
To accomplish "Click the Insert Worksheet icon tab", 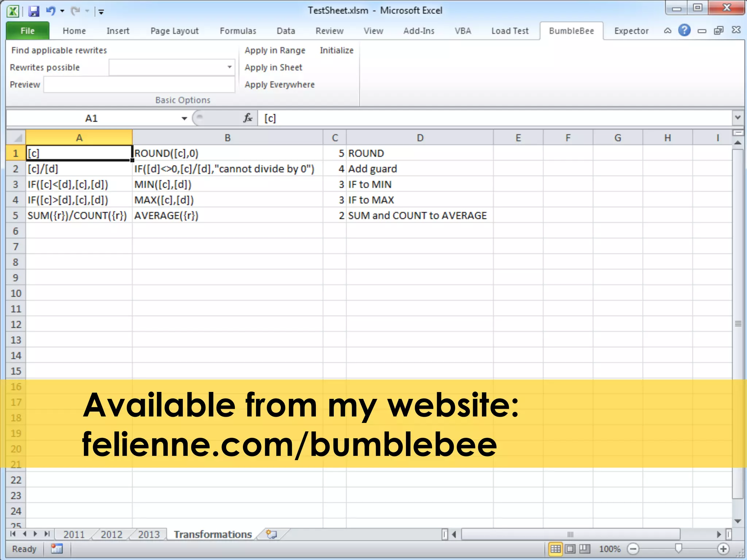I will [x=271, y=534].
